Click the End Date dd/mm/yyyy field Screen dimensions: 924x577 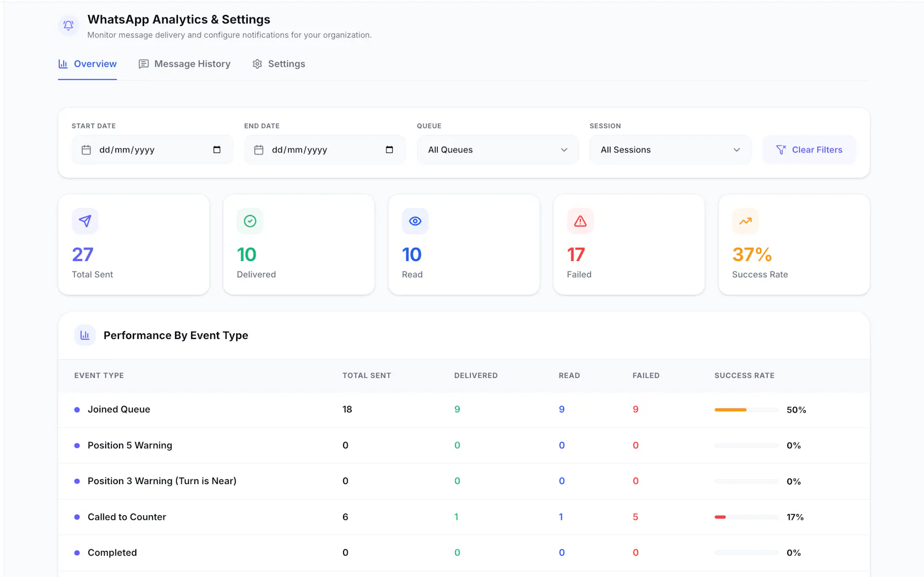[x=325, y=150]
